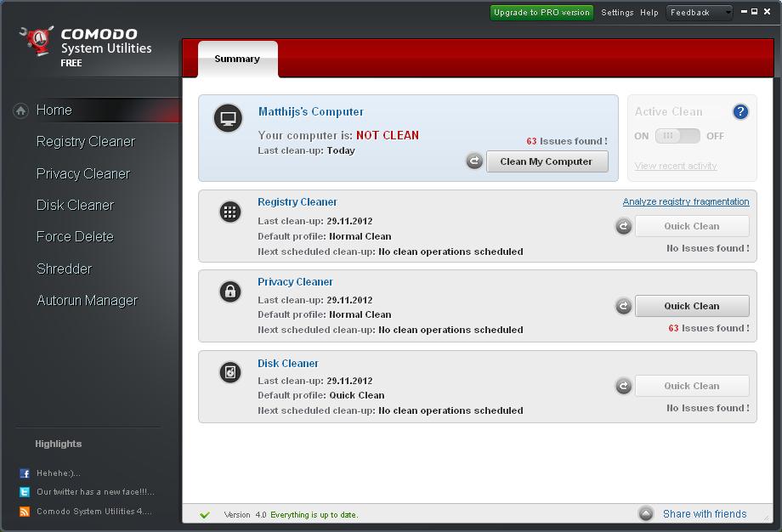Toggle the Active Clean ON/OFF switch
782x532 pixels.
pos(677,136)
